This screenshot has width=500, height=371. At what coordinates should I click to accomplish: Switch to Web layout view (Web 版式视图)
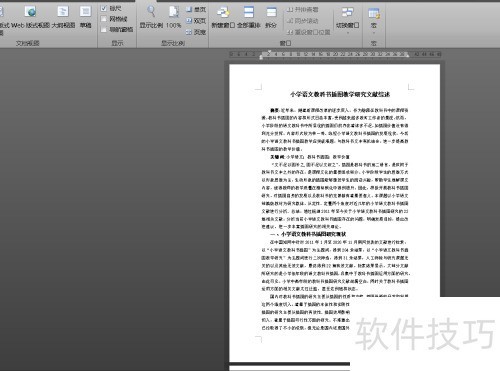pos(30,17)
